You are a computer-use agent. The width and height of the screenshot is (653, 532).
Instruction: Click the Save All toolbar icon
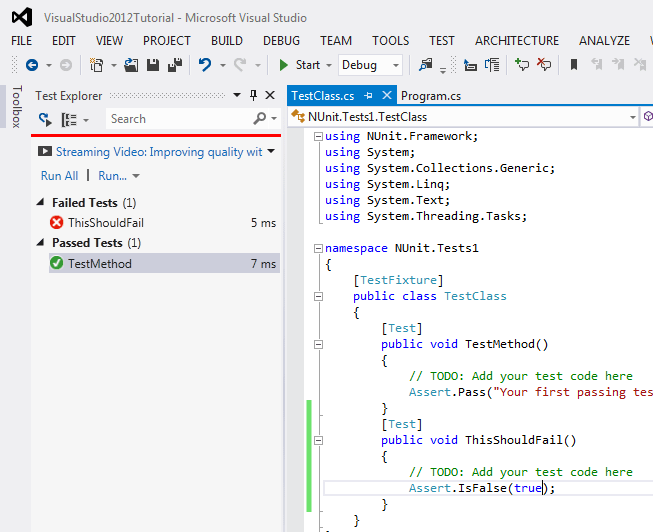point(175,65)
